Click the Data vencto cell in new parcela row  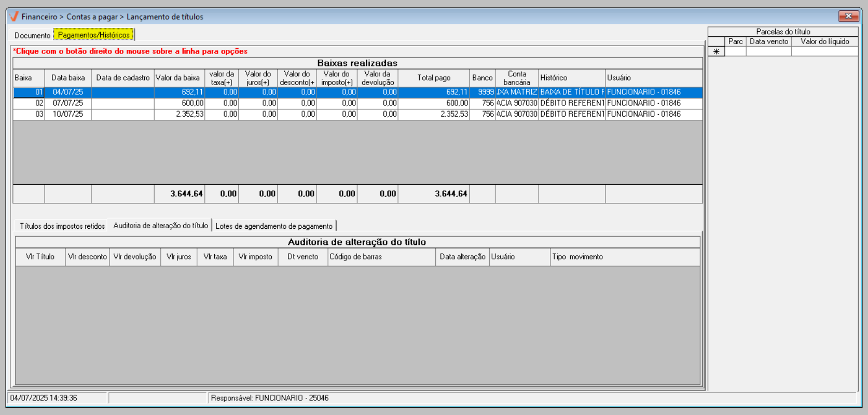[x=768, y=51]
